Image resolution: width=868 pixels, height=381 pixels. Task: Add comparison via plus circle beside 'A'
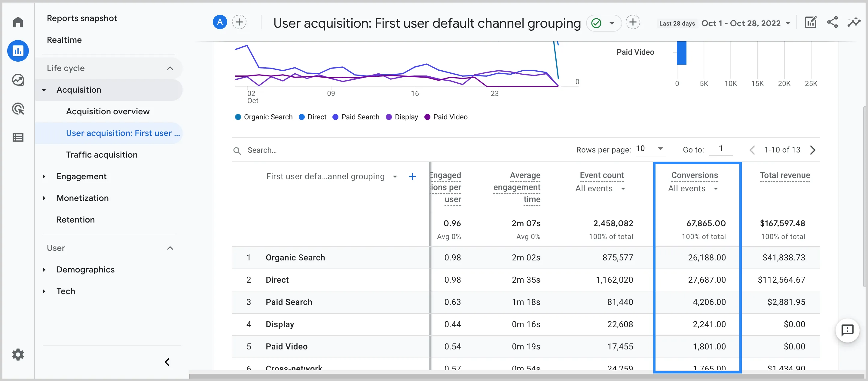pyautogui.click(x=239, y=22)
